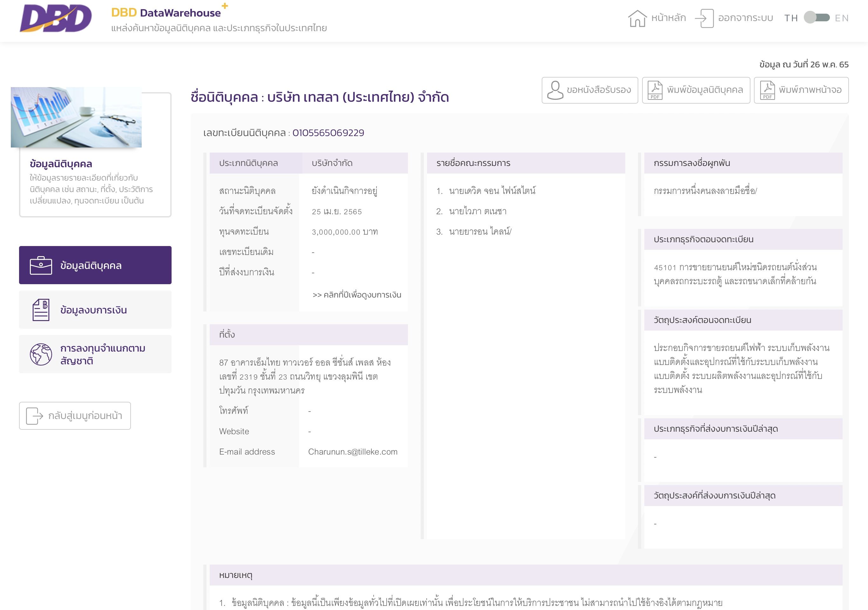Open การลงทุนจำแนกตามสัญชาติ sidebar menu
This screenshot has width=868, height=610.
[x=95, y=354]
